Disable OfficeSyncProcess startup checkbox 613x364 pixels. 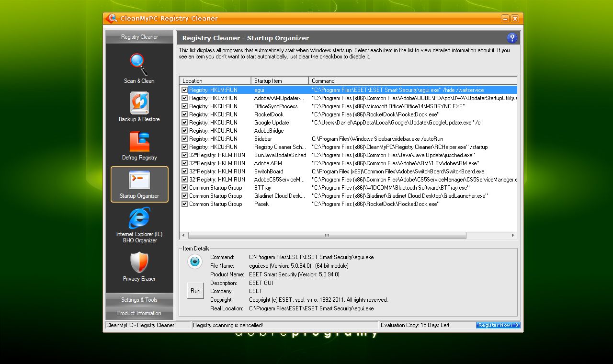184,106
